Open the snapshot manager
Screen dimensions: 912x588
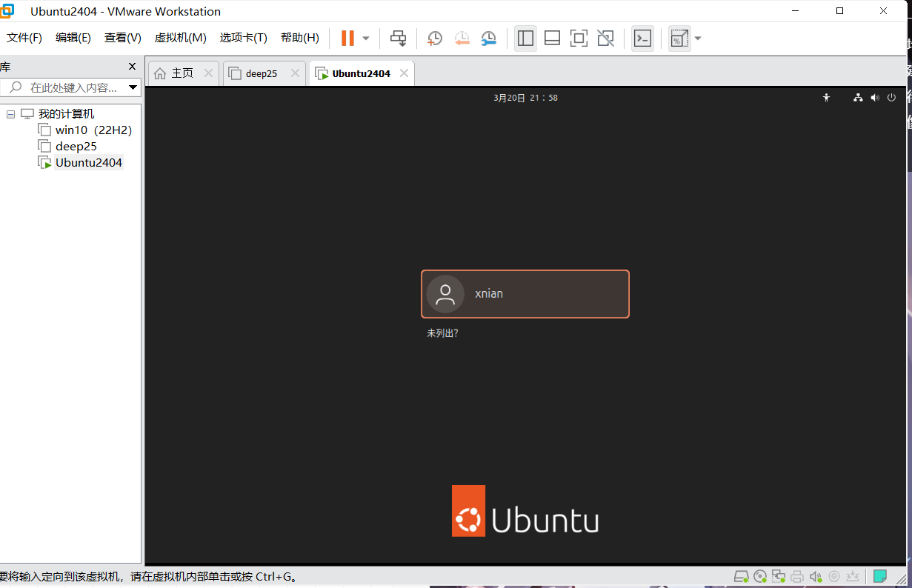pos(489,38)
